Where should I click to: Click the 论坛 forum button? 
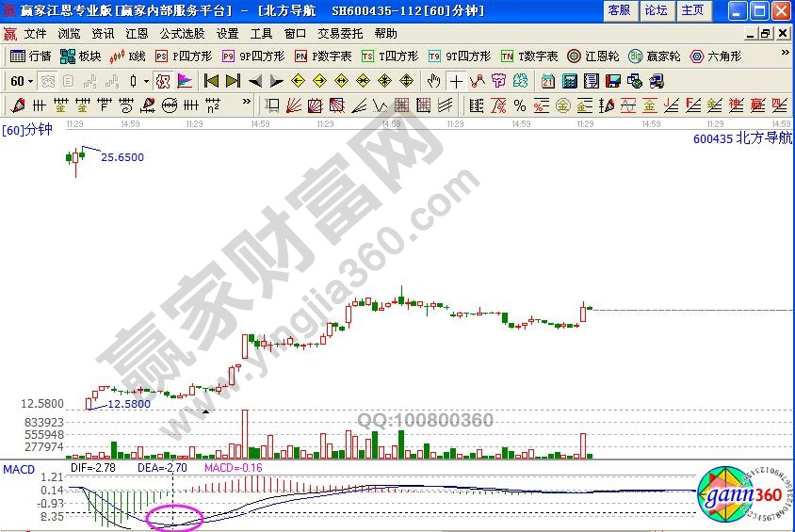[657, 10]
